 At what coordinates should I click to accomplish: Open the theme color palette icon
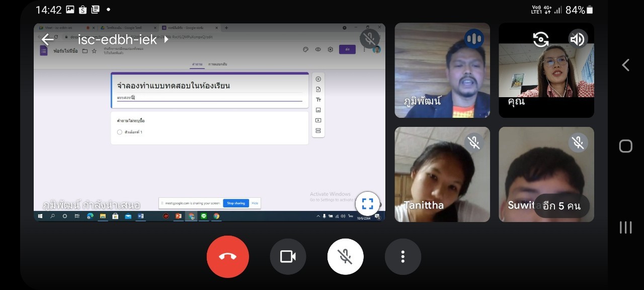click(x=305, y=49)
